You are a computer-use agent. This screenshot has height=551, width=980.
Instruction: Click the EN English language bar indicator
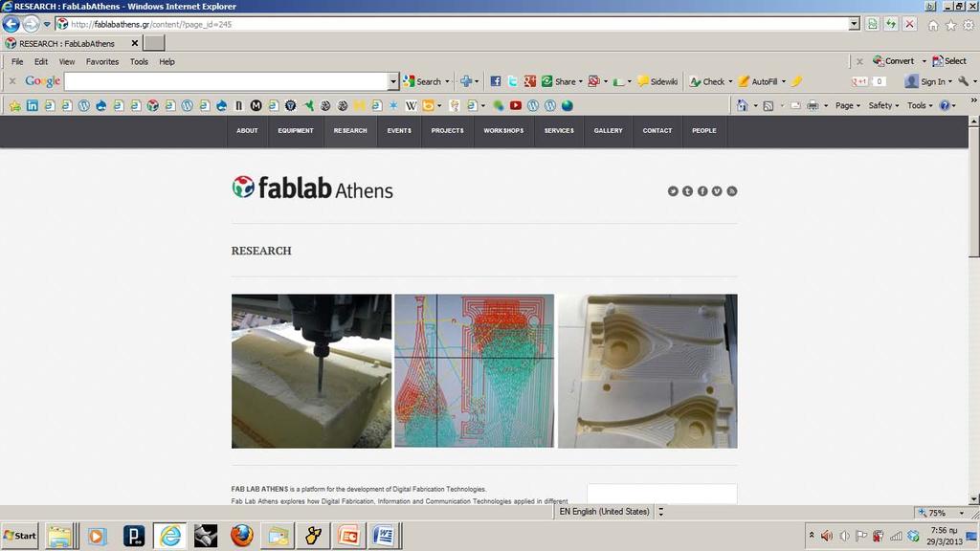point(604,512)
